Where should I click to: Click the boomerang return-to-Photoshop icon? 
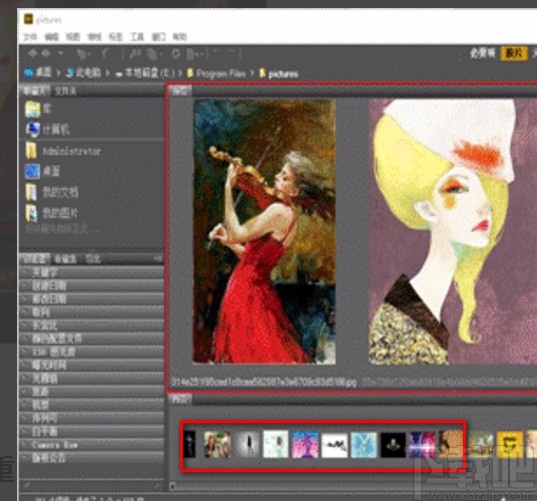point(106,53)
